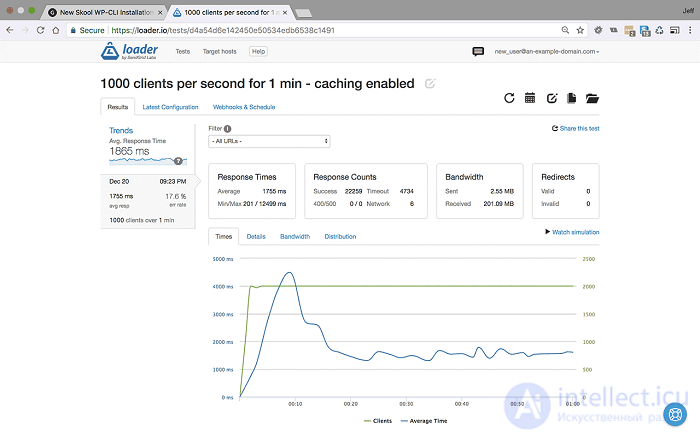Click the cast extension icon in toolbar
The width and height of the screenshot is (700, 437).
point(675,30)
